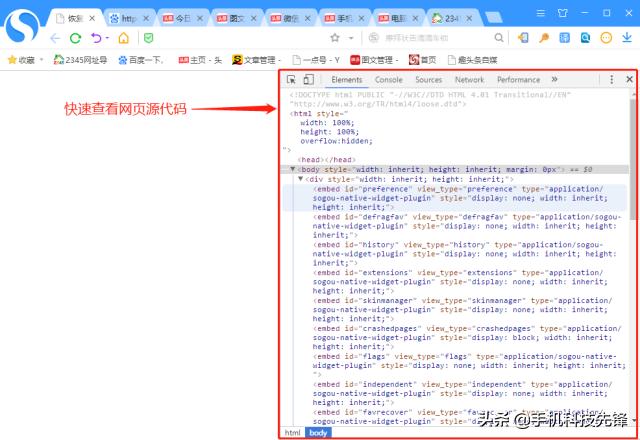The image size is (640, 440).
Task: Close the 今日 tab
Action: [200, 18]
